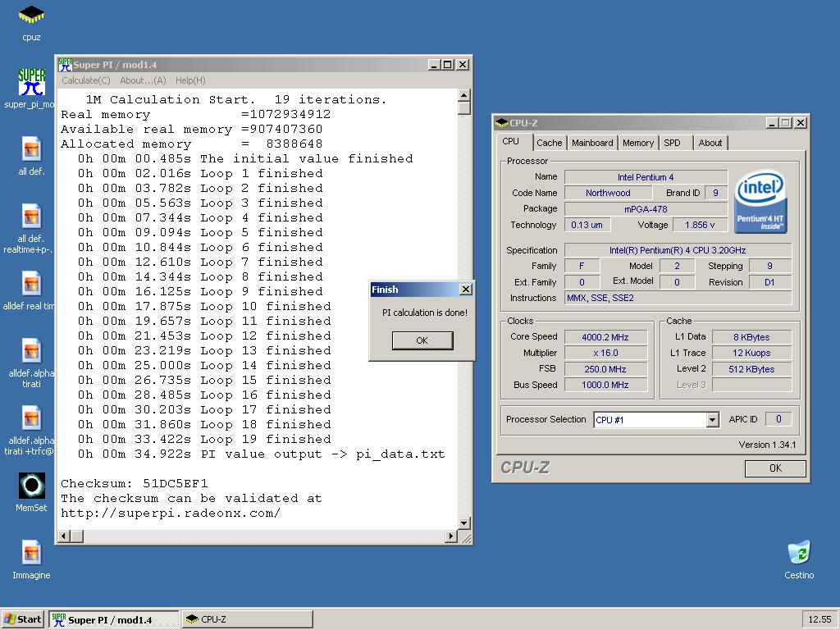The image size is (840, 630).
Task: Click the Voltage value 1.856 v
Action: click(x=700, y=225)
